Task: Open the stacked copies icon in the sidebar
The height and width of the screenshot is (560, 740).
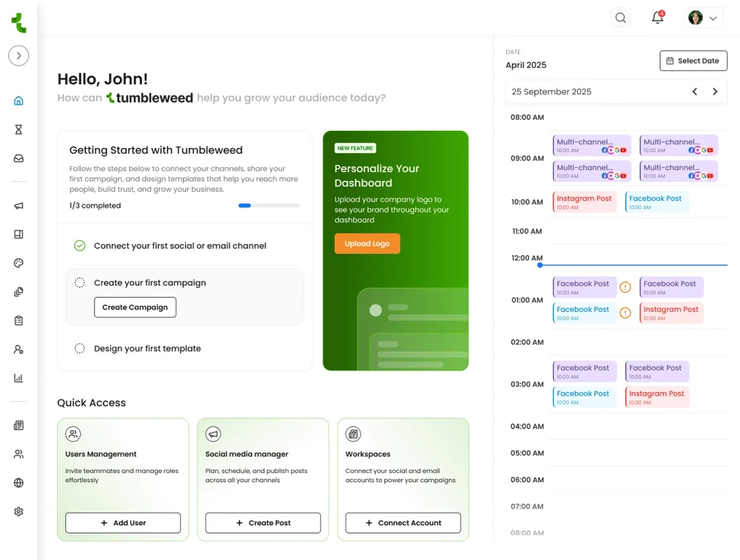Action: 18,292
